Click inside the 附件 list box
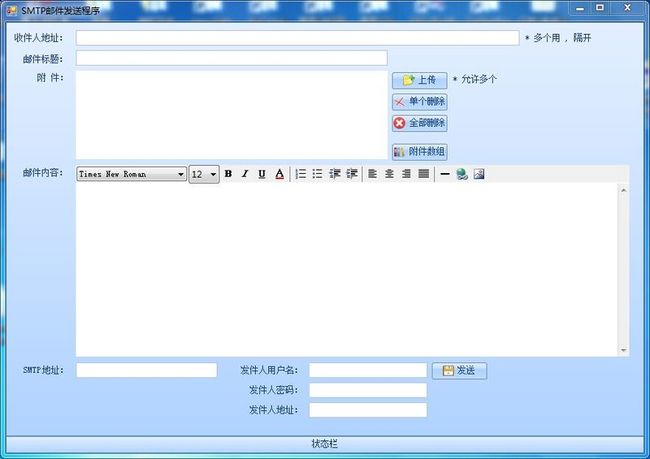650x459 pixels. point(232,115)
